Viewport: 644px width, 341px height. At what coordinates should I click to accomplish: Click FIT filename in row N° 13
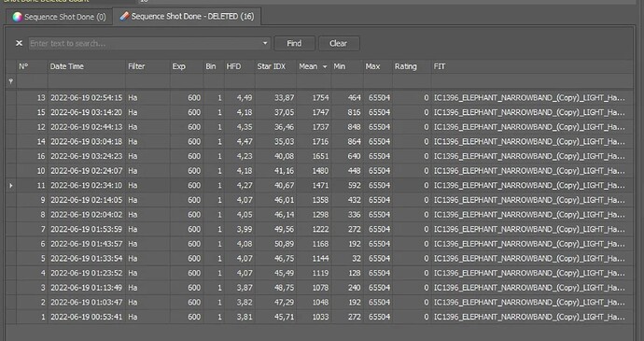tap(530, 98)
